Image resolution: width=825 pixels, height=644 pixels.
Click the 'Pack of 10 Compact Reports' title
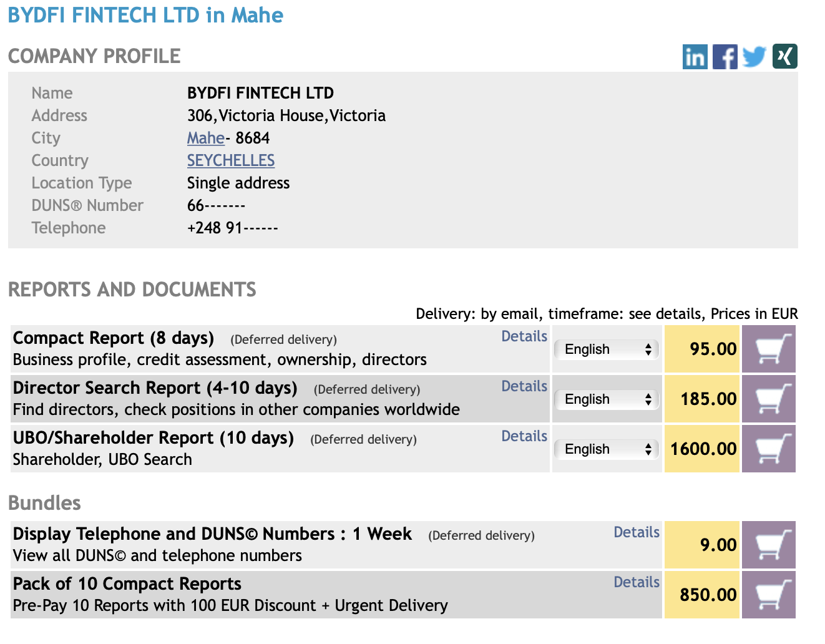coord(127,584)
